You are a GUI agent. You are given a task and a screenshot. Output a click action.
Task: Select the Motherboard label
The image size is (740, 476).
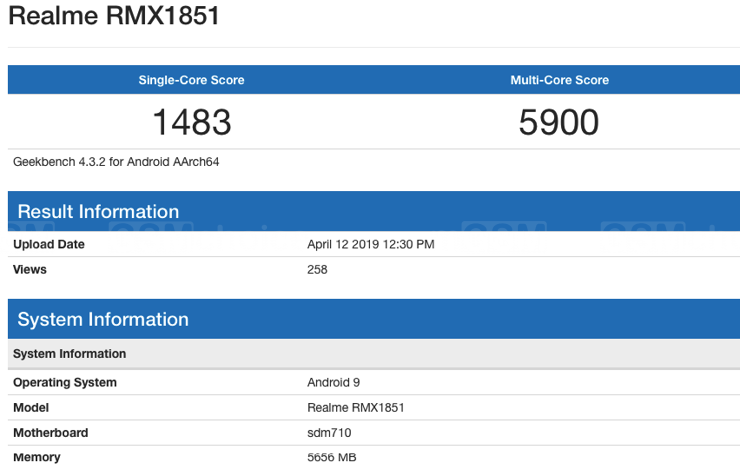50,433
